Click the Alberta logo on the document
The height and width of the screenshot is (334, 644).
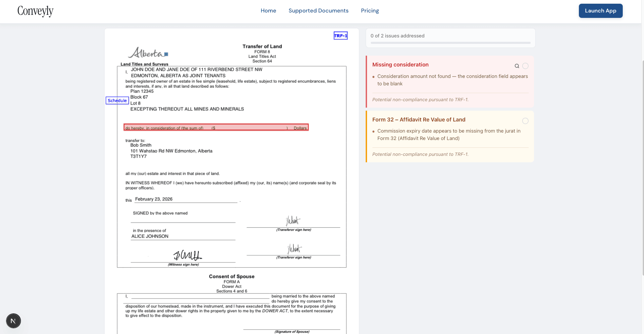pyautogui.click(x=148, y=53)
